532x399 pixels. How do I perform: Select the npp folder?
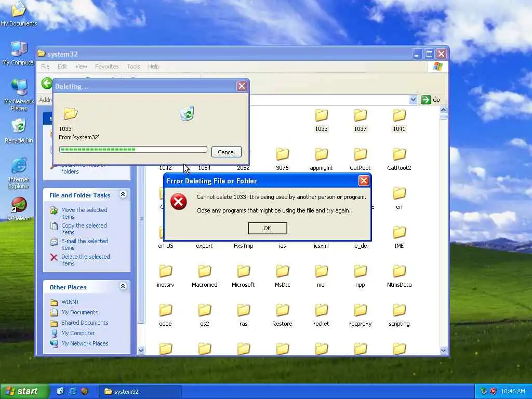(x=361, y=276)
